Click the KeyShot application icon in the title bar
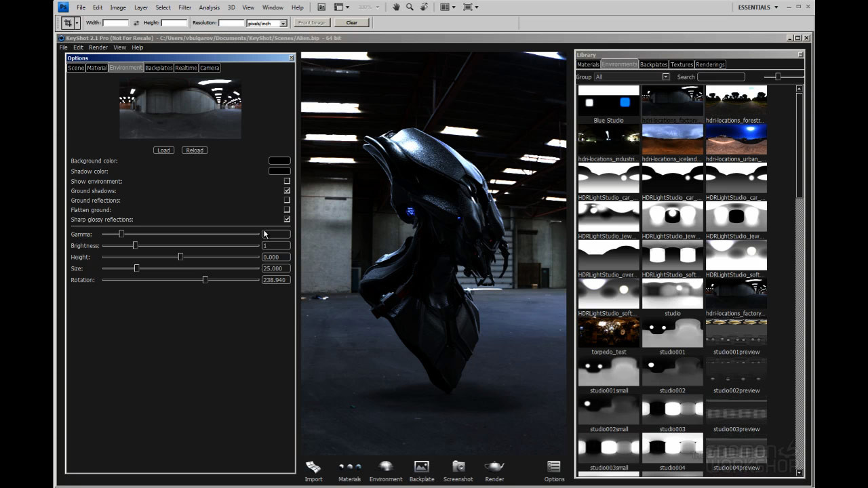868x488 pixels. (62, 38)
